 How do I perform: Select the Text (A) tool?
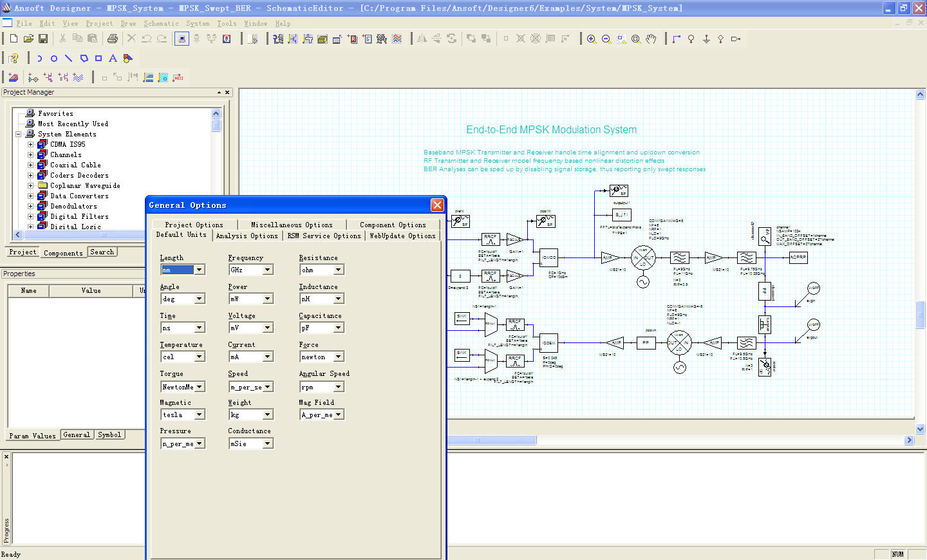pyautogui.click(x=113, y=58)
